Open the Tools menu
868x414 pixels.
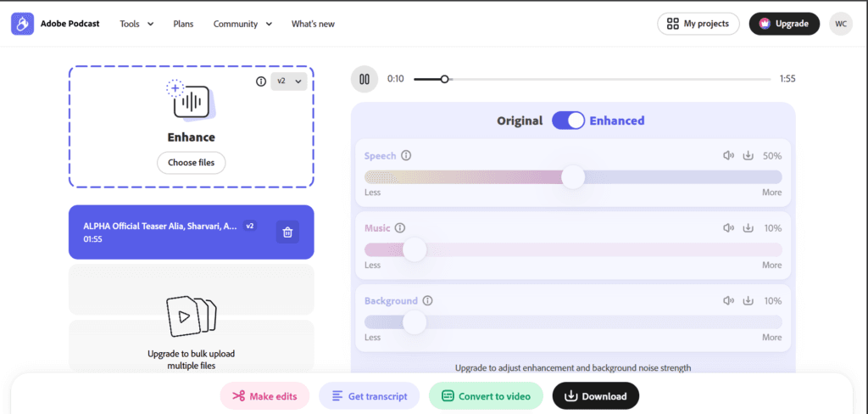tap(136, 24)
